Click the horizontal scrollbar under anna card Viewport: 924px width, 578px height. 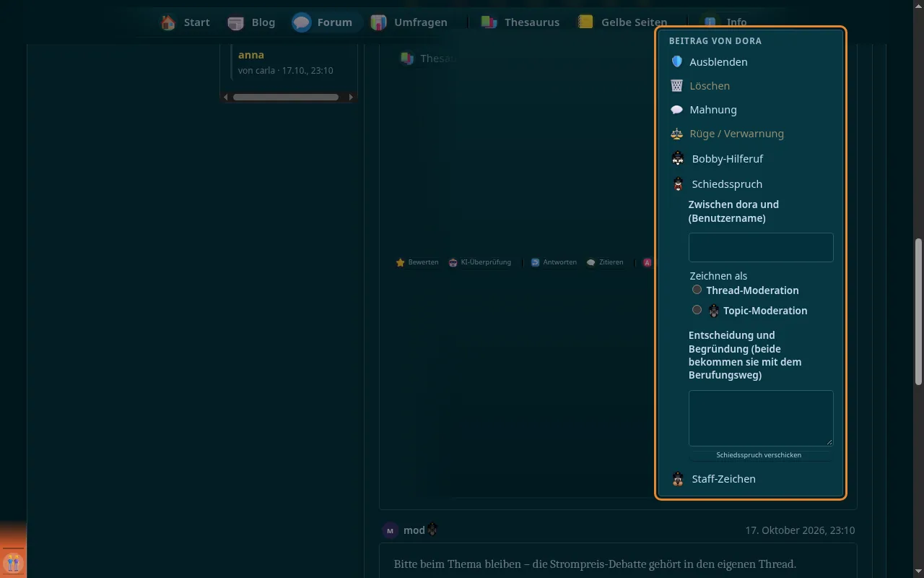[x=286, y=97]
